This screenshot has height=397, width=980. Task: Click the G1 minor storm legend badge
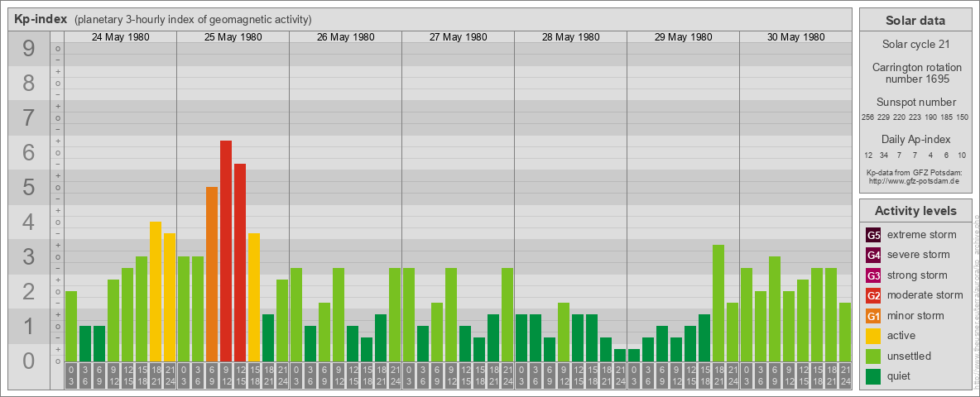click(873, 316)
